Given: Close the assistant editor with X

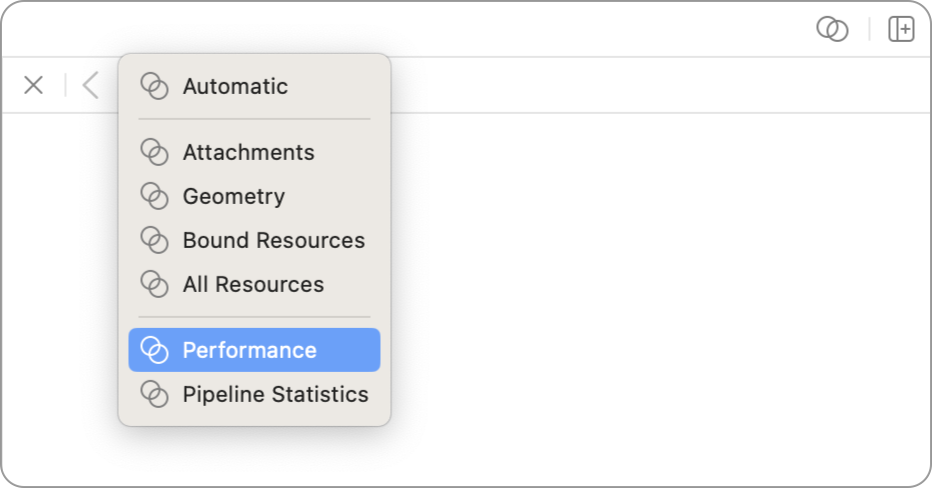Looking at the screenshot, I should 34,86.
